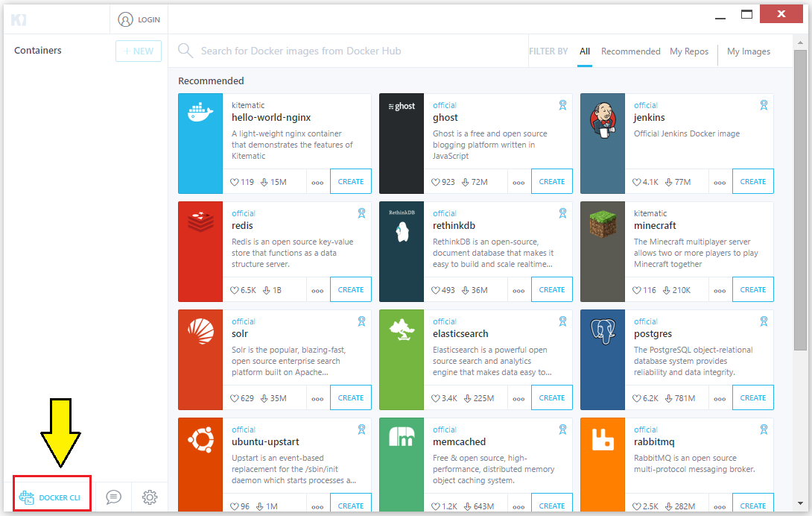Click the official badge on elasticsearch
The width and height of the screenshot is (812, 516).
(563, 321)
